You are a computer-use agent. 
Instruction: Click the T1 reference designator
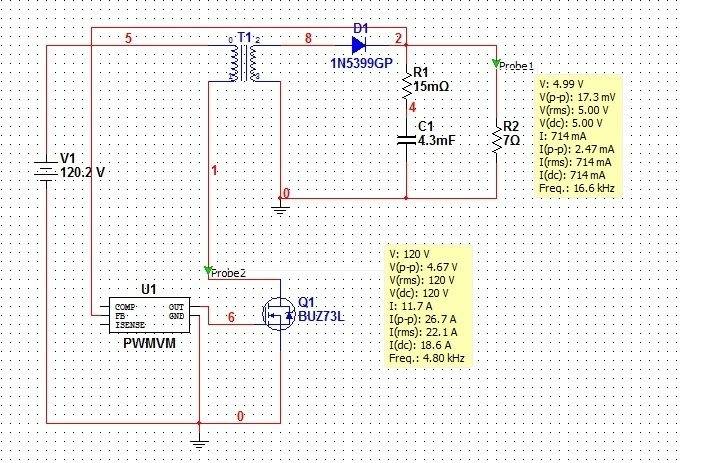coord(245,37)
